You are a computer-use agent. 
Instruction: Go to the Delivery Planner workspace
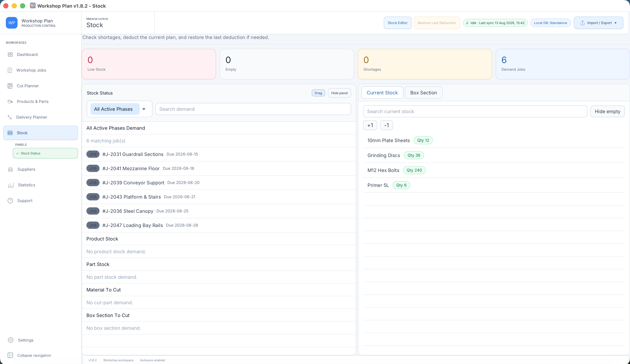[40, 117]
